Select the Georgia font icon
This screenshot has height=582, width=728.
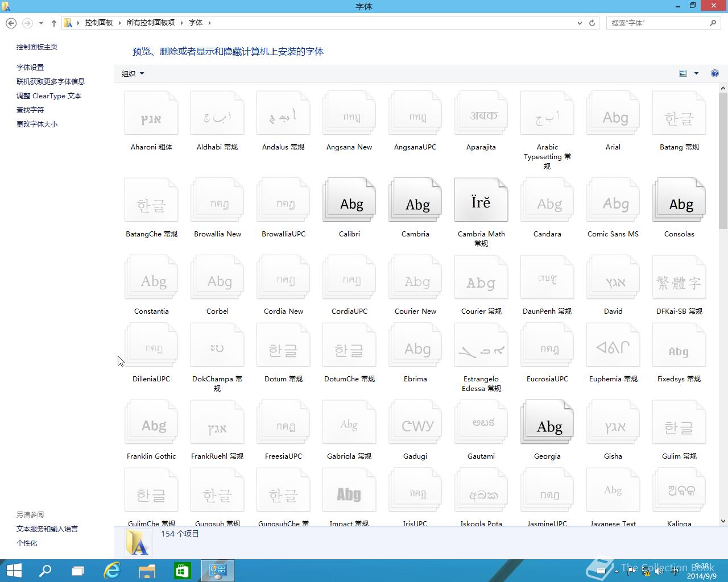[x=547, y=422]
